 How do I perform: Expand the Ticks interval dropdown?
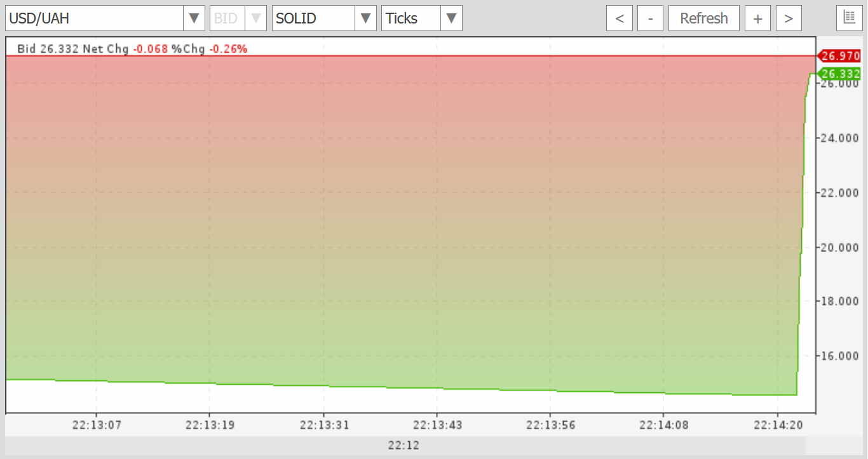[451, 18]
